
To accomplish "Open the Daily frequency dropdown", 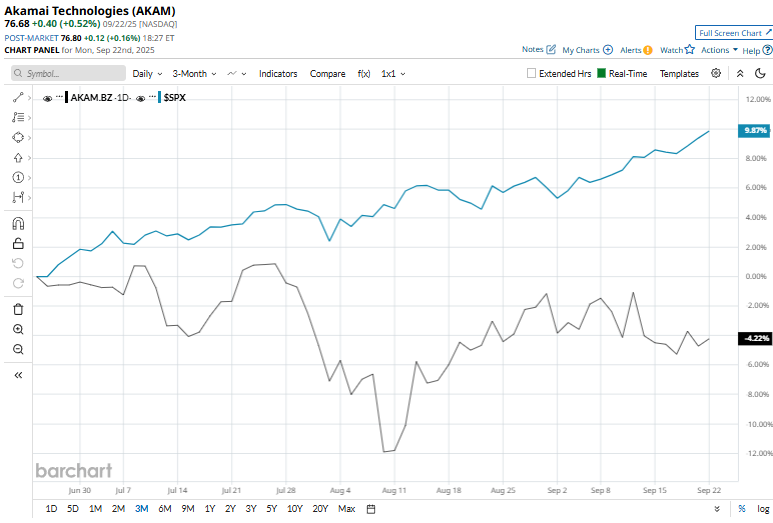I will (147, 73).
